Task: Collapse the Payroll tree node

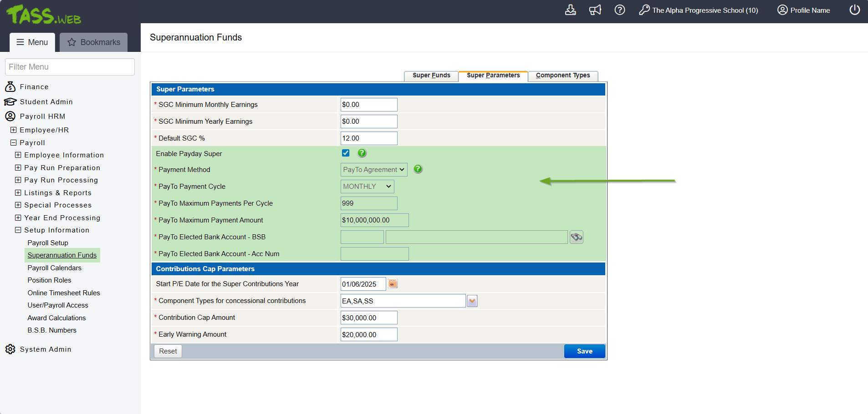Action: click(14, 142)
